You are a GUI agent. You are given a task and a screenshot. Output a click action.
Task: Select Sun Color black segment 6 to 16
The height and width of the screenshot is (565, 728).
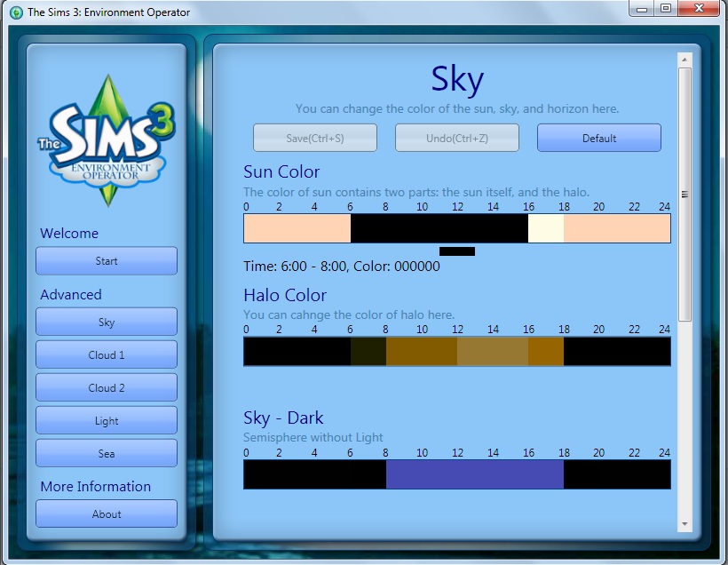click(439, 228)
